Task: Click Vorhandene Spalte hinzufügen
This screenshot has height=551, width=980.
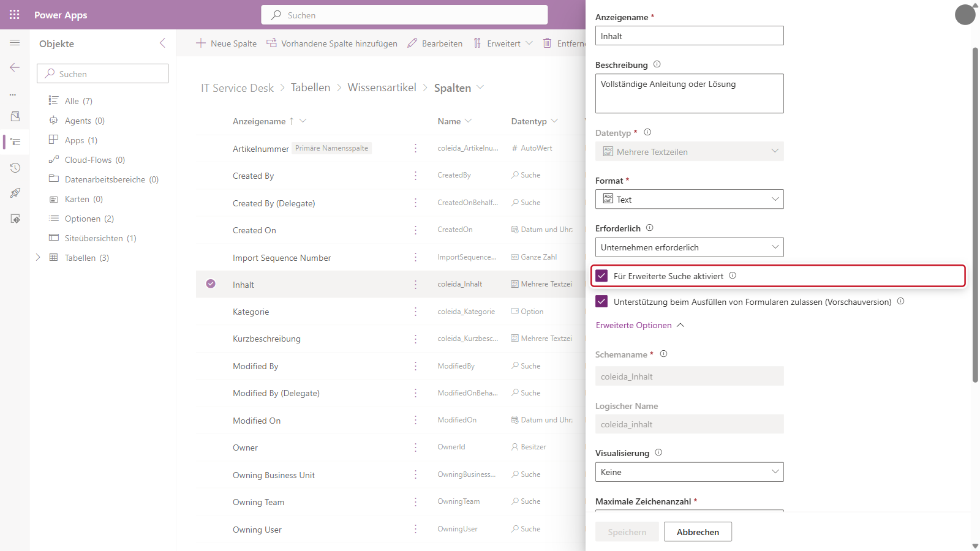Action: pyautogui.click(x=331, y=43)
